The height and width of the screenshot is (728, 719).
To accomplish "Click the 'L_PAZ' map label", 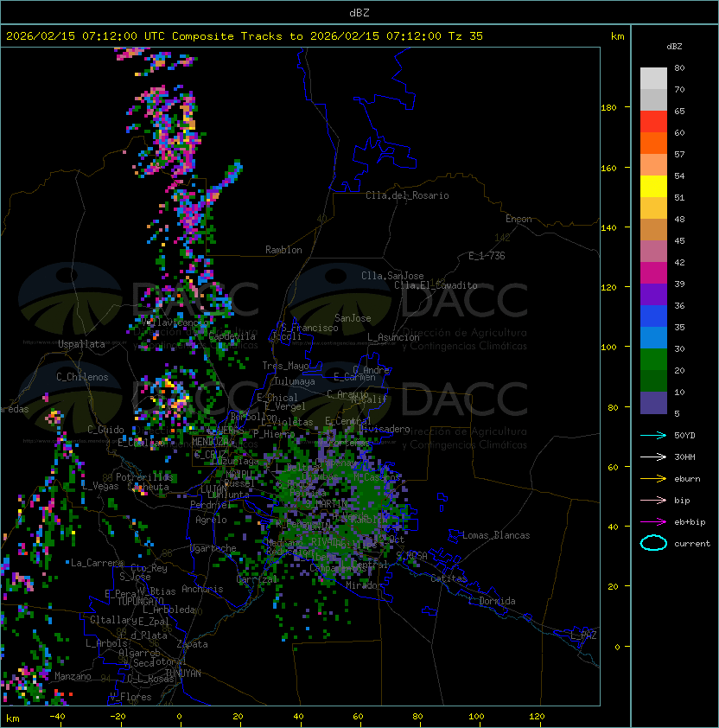I will click(583, 635).
